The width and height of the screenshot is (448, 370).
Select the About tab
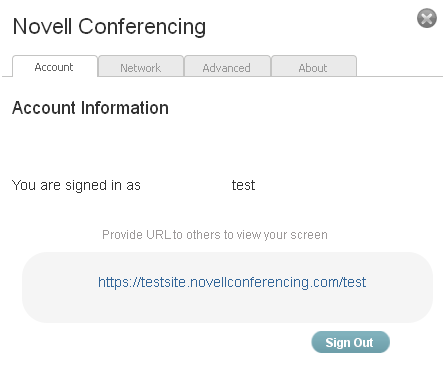click(x=314, y=66)
